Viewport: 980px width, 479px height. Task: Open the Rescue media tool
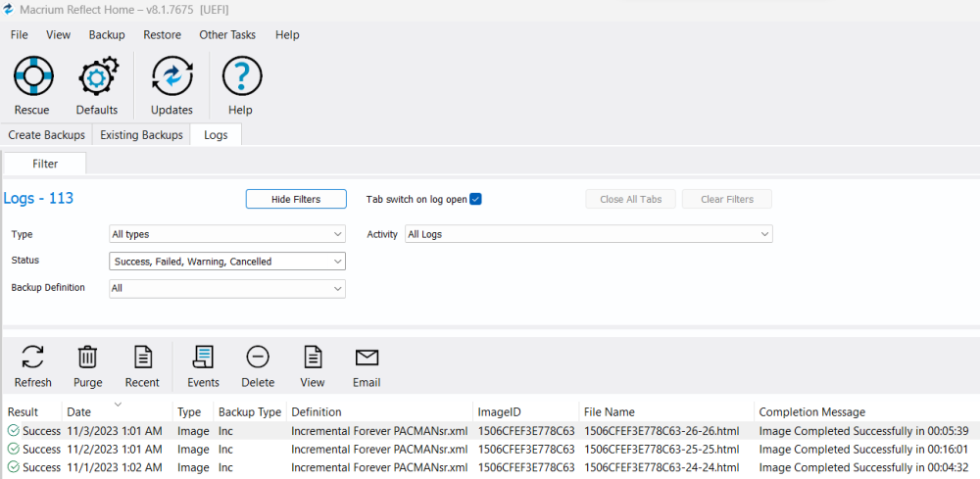pyautogui.click(x=32, y=86)
